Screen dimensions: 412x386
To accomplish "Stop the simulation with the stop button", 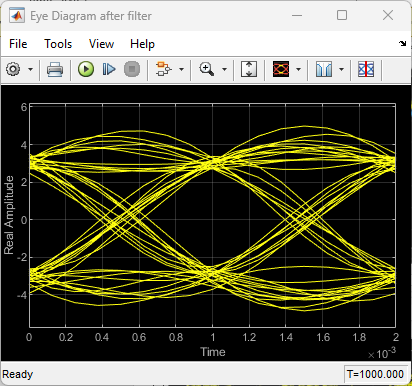I will 132,69.
